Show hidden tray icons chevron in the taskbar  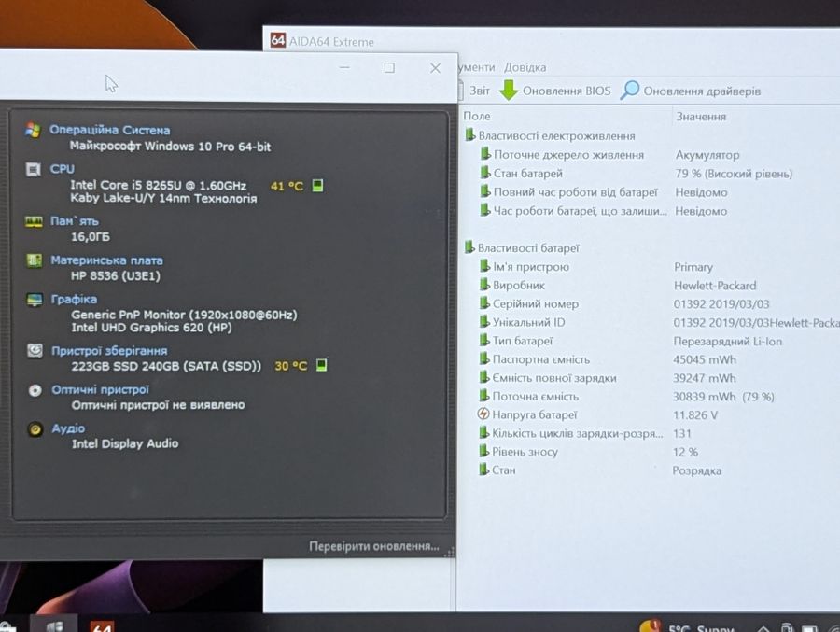click(x=763, y=628)
